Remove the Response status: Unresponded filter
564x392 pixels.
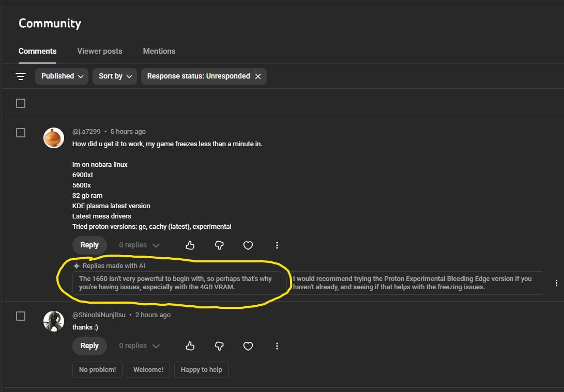tap(257, 76)
